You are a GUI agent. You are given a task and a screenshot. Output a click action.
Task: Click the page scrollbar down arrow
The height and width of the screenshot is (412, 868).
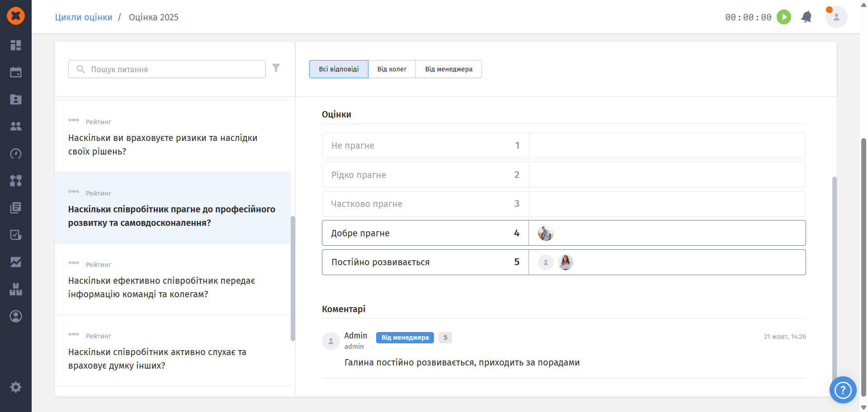(x=863, y=407)
